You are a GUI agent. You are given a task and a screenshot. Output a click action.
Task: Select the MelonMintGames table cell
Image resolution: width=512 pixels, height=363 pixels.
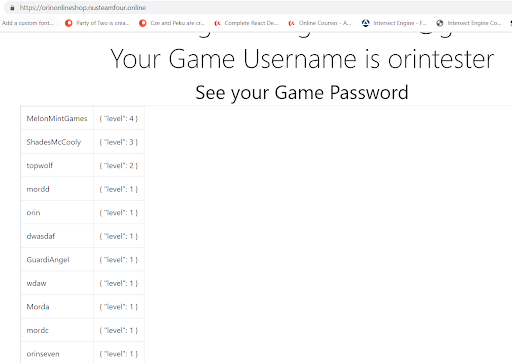click(57, 118)
